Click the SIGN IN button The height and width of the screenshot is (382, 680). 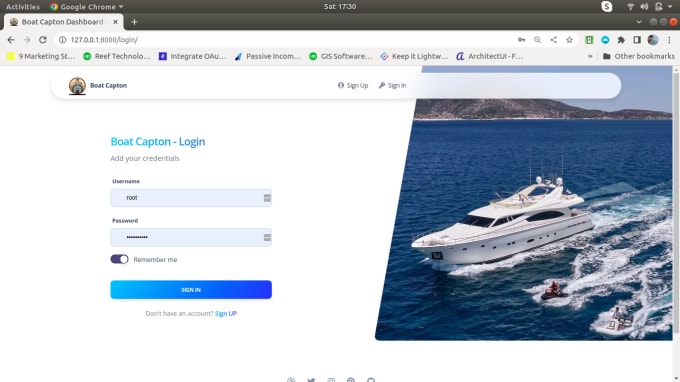[x=191, y=290]
